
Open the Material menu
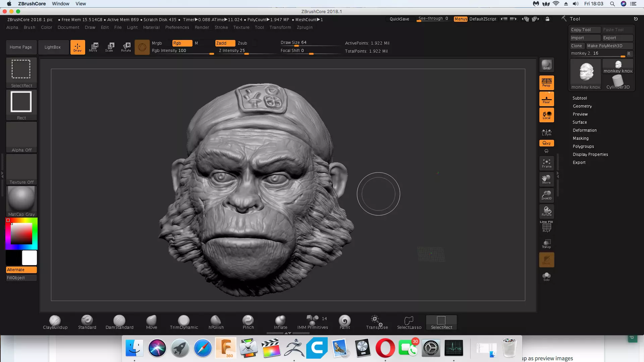coord(151,27)
